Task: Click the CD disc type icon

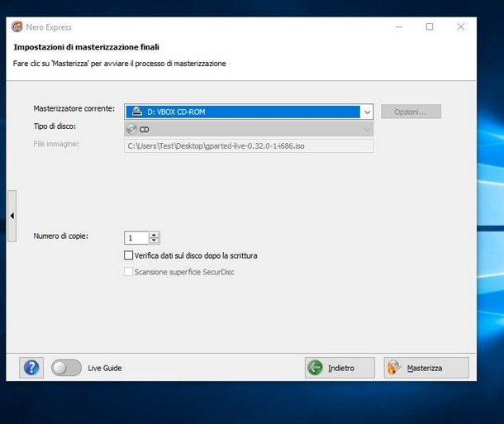Action: (131, 129)
